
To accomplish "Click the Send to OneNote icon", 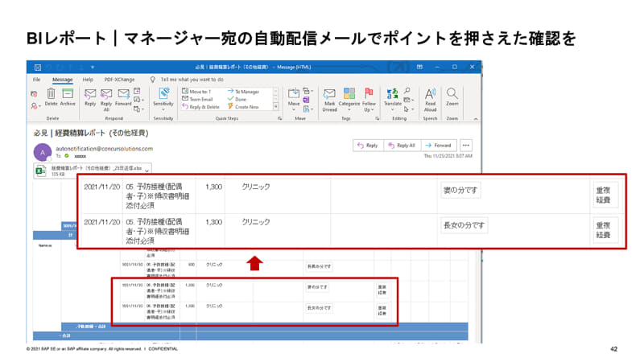I will click(x=306, y=100).
